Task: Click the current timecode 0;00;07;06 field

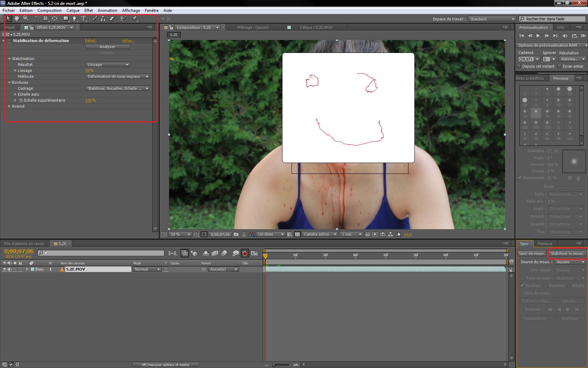Action: coord(19,251)
